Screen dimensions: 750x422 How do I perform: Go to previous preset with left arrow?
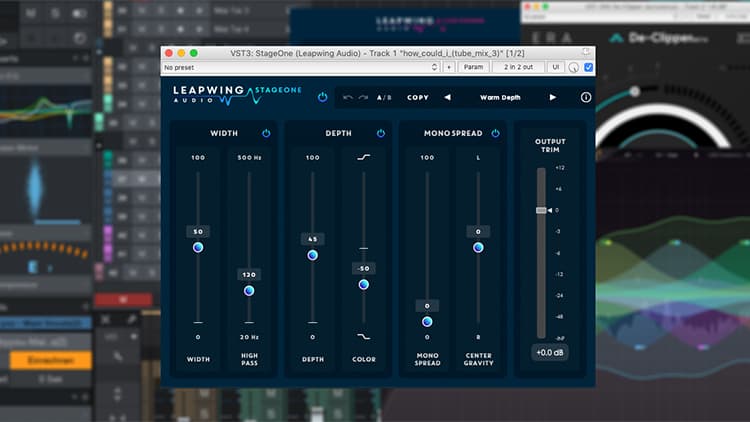tap(447, 97)
